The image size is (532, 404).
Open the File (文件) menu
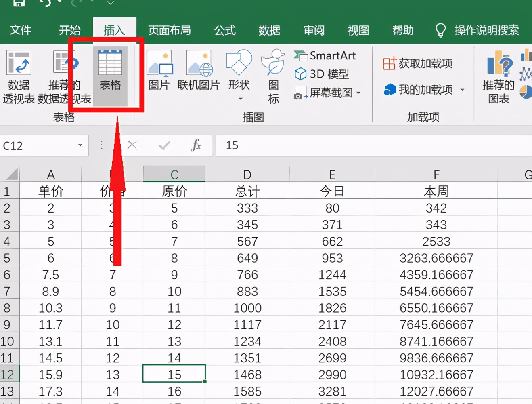click(20, 30)
